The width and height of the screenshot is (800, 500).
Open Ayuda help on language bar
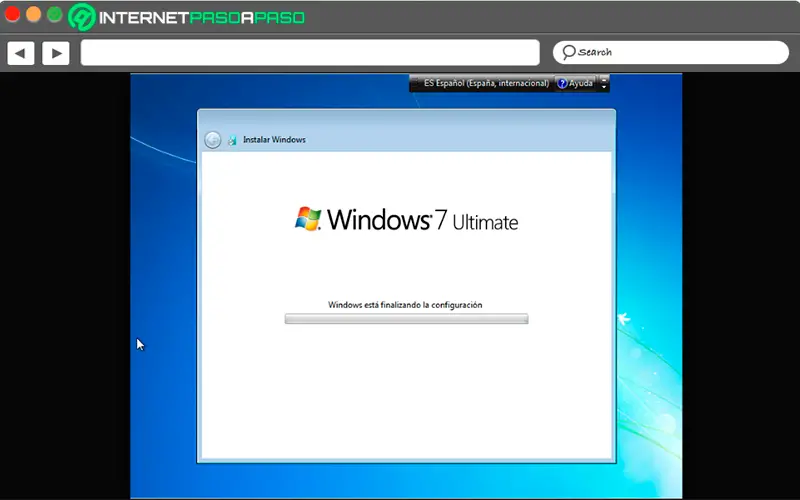575,83
